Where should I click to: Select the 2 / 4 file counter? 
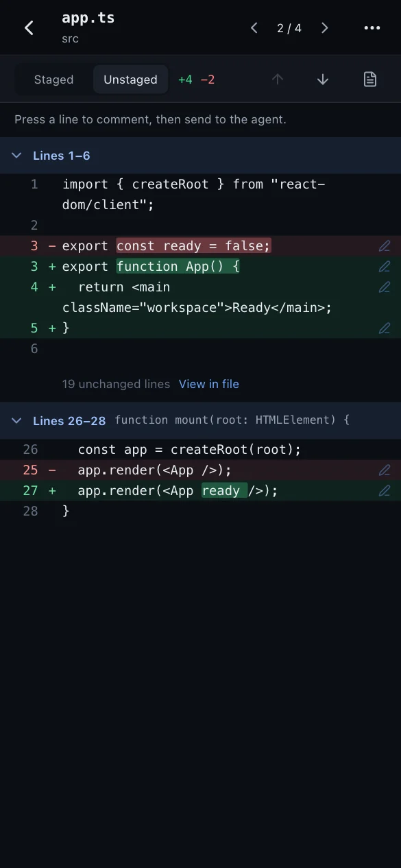[289, 28]
